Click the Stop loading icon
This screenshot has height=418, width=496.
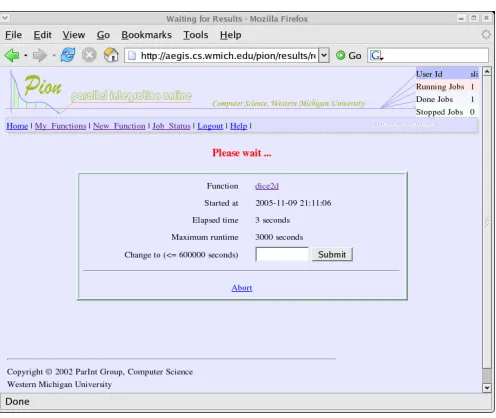pos(89,55)
